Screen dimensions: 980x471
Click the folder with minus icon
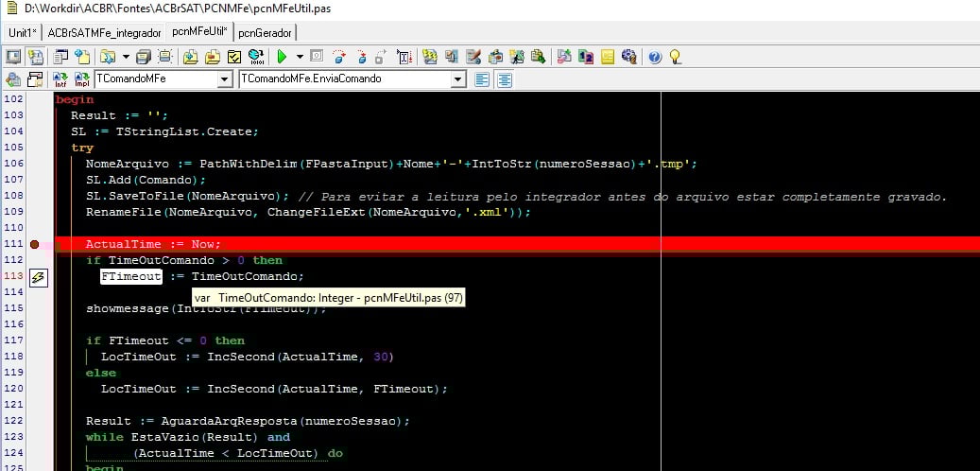click(213, 57)
